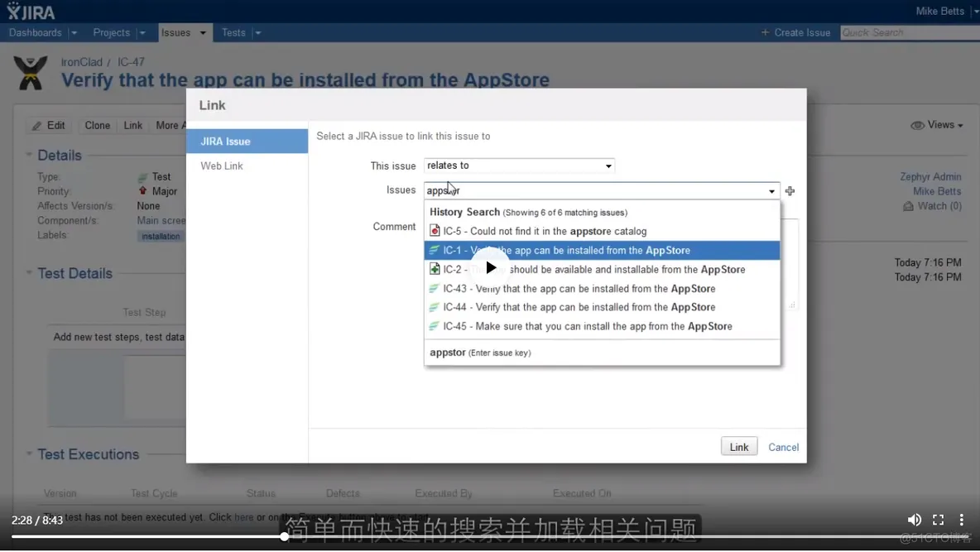980x552 pixels.
Task: Click the IronClad breadcrumb link
Action: pyautogui.click(x=81, y=62)
